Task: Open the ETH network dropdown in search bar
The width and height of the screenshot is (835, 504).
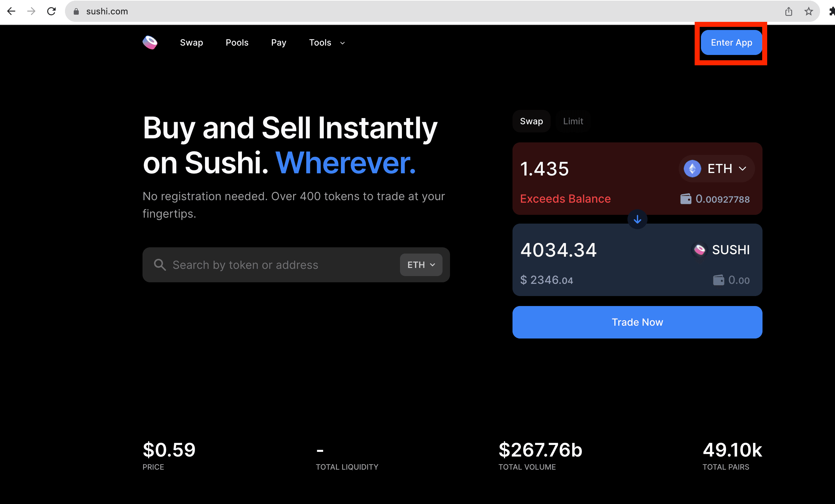Action: coord(421,265)
